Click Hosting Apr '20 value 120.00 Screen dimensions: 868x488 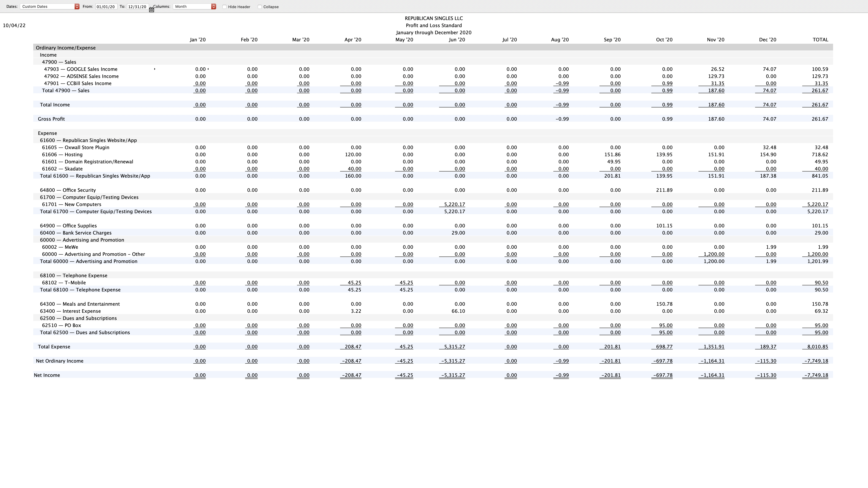[353, 155]
